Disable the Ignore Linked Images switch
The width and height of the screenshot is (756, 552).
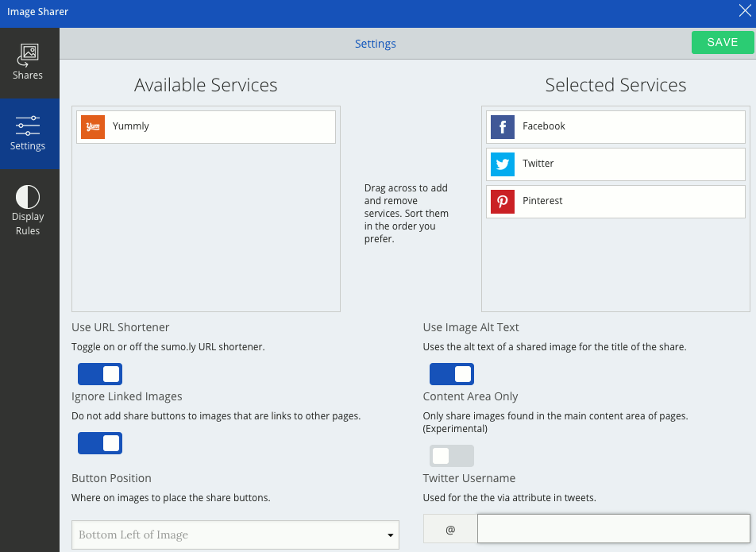(x=100, y=443)
